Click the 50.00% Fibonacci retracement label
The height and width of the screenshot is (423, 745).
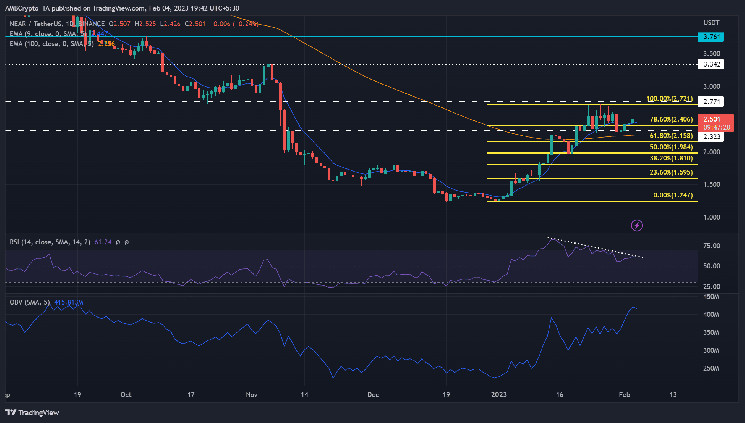click(x=667, y=147)
